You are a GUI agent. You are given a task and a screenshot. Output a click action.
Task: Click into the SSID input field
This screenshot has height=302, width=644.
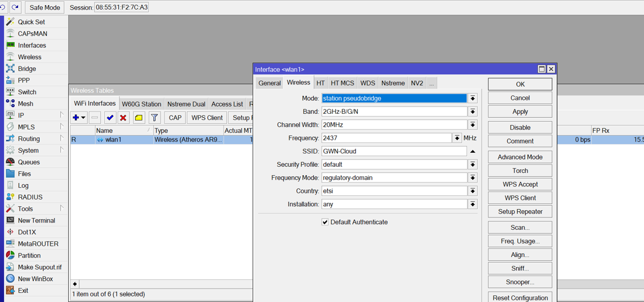(x=394, y=151)
